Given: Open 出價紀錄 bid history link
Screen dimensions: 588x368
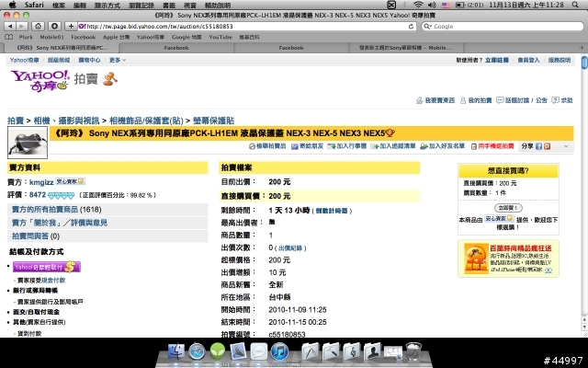Looking at the screenshot, I should [290, 248].
